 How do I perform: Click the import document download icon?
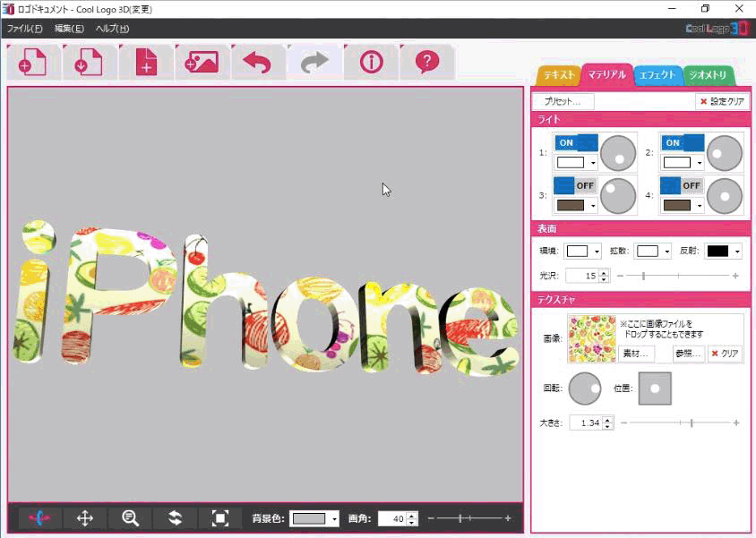(x=89, y=62)
